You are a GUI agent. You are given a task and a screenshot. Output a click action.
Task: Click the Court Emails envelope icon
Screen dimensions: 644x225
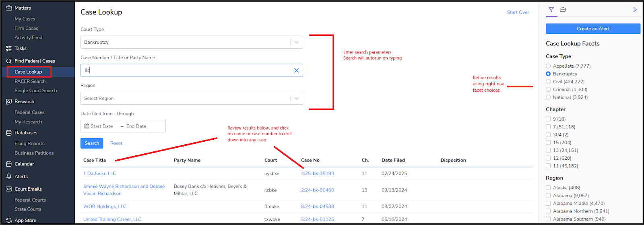[9, 189]
